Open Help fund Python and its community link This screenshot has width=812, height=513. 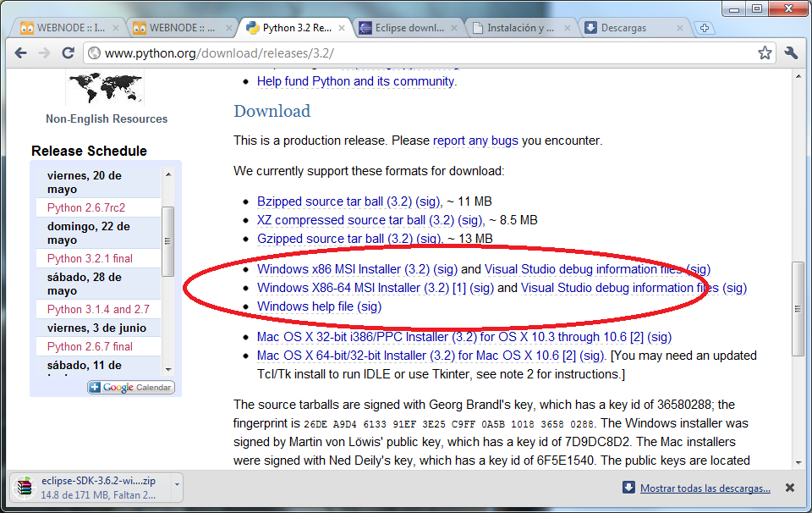[x=357, y=81]
